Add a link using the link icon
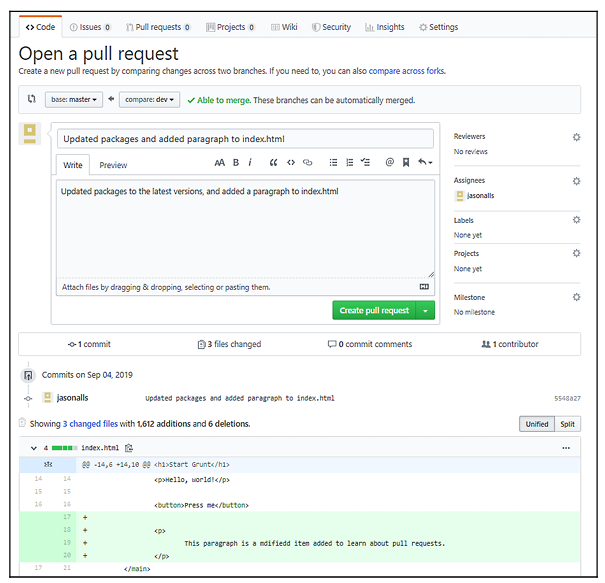This screenshot has height=583, width=605. (x=308, y=162)
